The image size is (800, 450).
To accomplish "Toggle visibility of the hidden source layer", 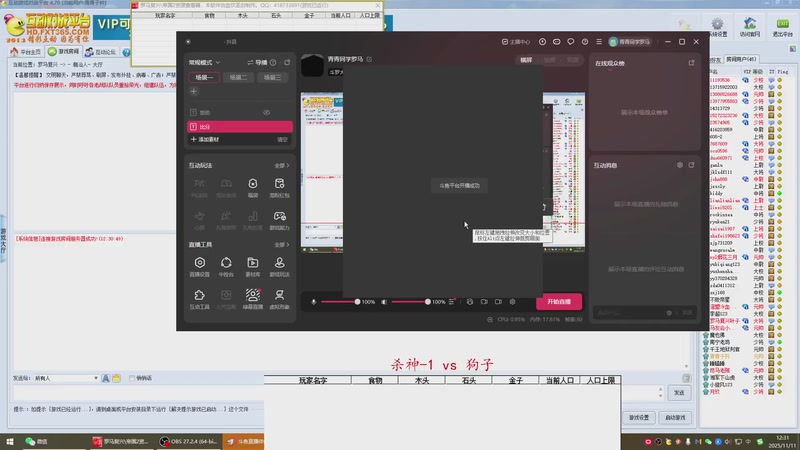I will point(266,112).
